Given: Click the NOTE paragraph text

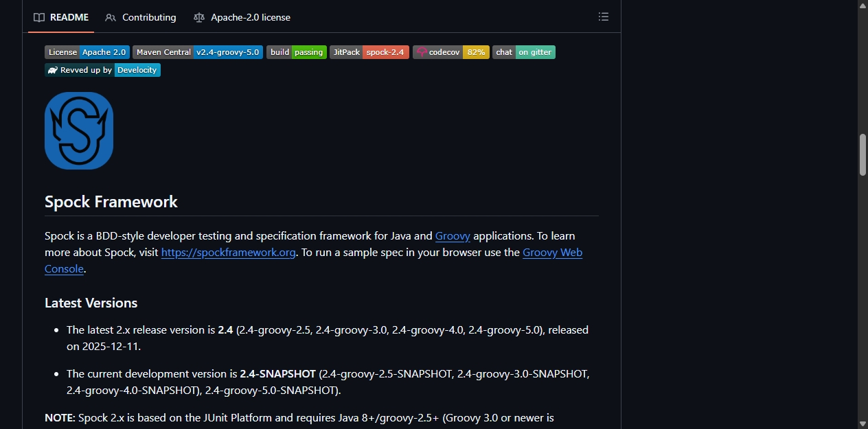Looking at the screenshot, I should [299, 418].
